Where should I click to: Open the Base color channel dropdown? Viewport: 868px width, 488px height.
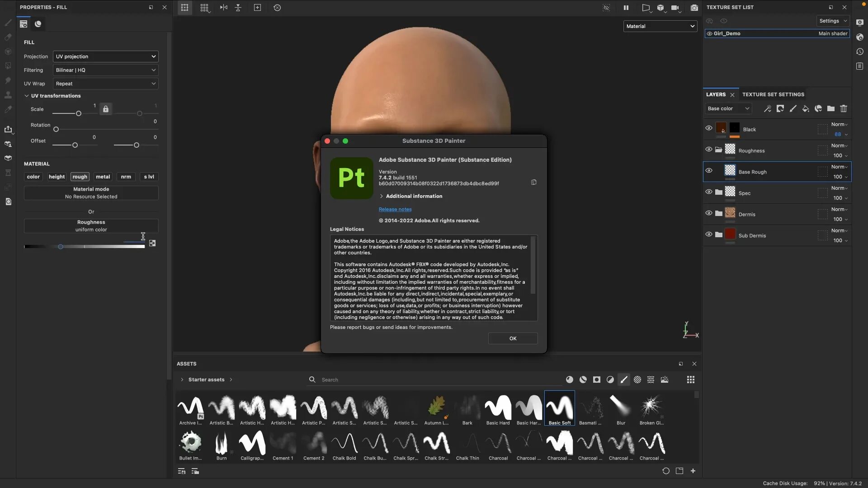click(x=728, y=108)
